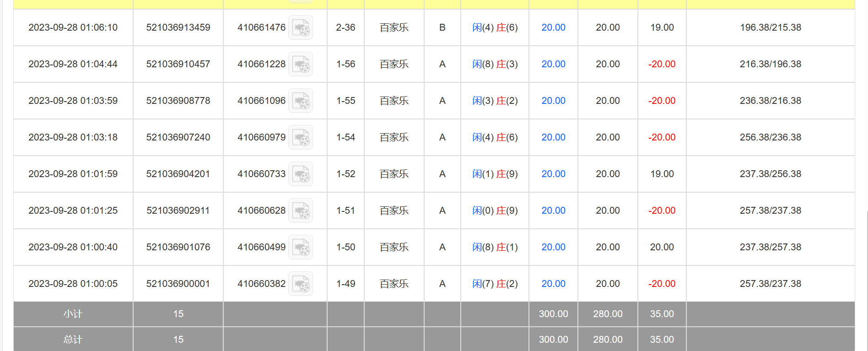The height and width of the screenshot is (351, 868).
Task: Click timestamp 2023-09-28 01:00:40
Action: (73, 247)
